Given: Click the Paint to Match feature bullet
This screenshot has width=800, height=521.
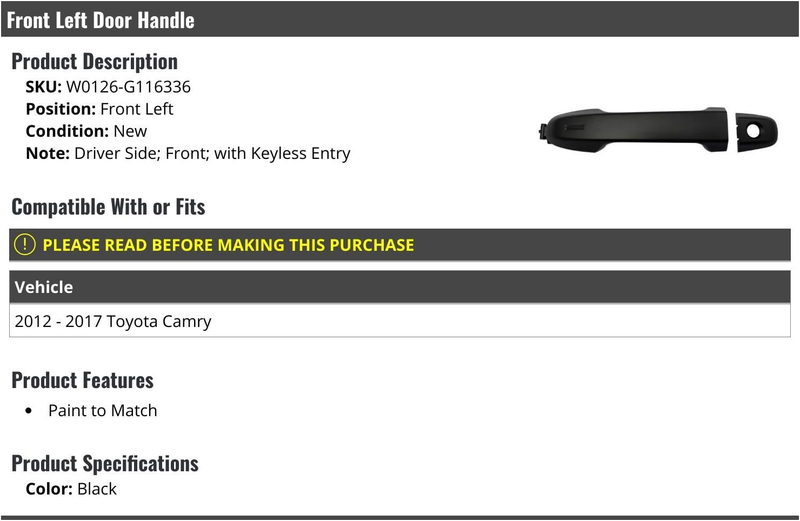Looking at the screenshot, I should pyautogui.click(x=103, y=410).
